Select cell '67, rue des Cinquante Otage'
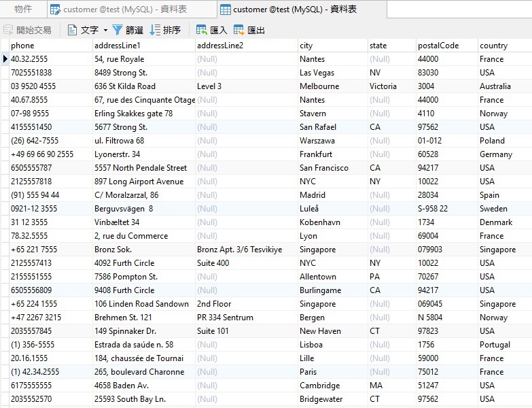The width and height of the screenshot is (532, 408). 144,100
